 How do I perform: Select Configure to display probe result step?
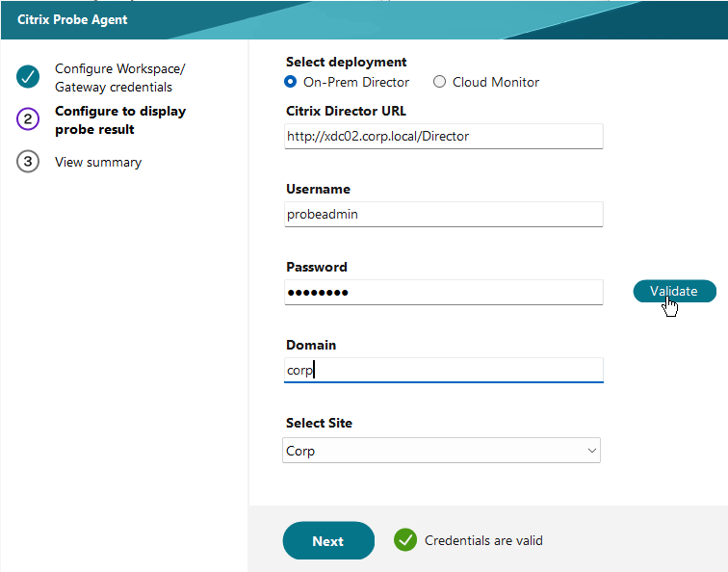(x=120, y=119)
